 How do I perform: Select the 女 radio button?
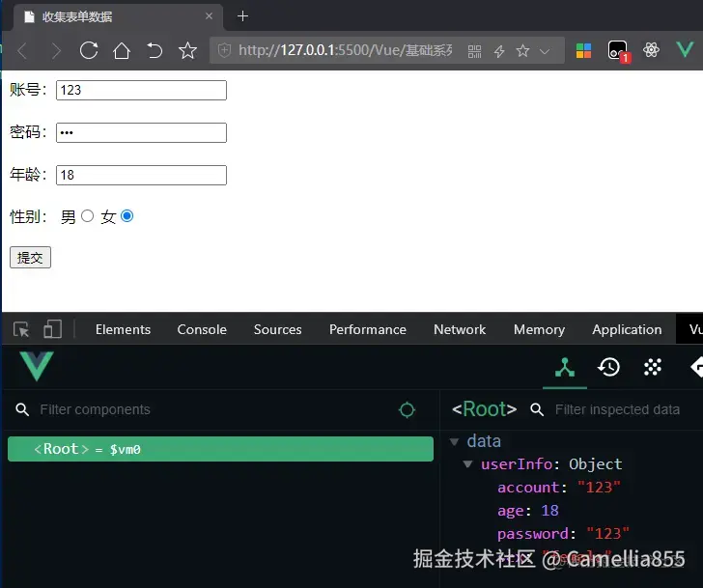tap(127, 216)
